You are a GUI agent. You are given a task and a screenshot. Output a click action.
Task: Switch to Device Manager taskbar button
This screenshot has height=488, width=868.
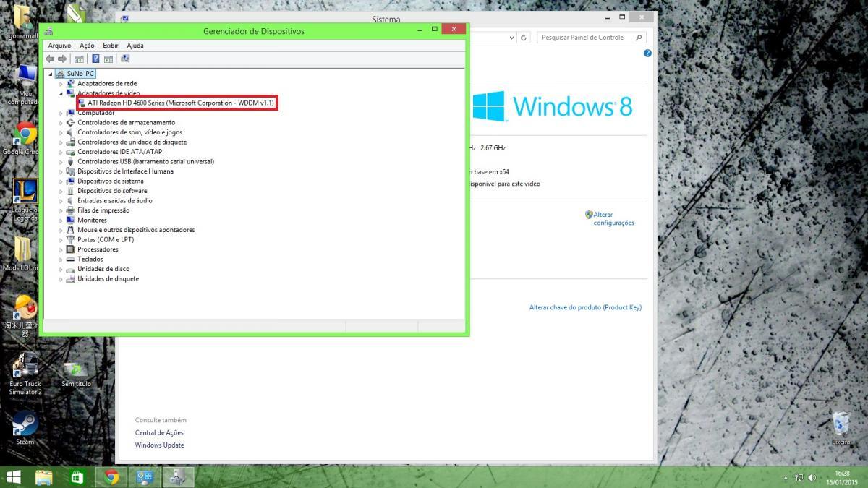(178, 477)
